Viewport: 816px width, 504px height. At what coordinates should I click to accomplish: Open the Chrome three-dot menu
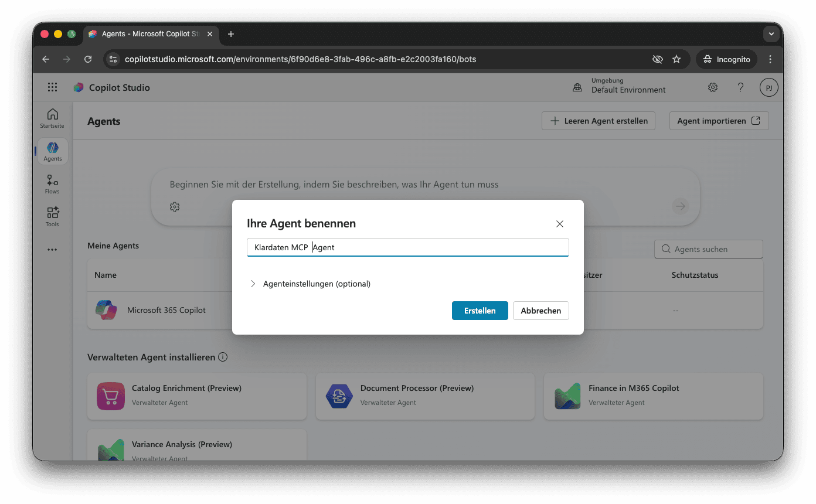click(x=770, y=59)
